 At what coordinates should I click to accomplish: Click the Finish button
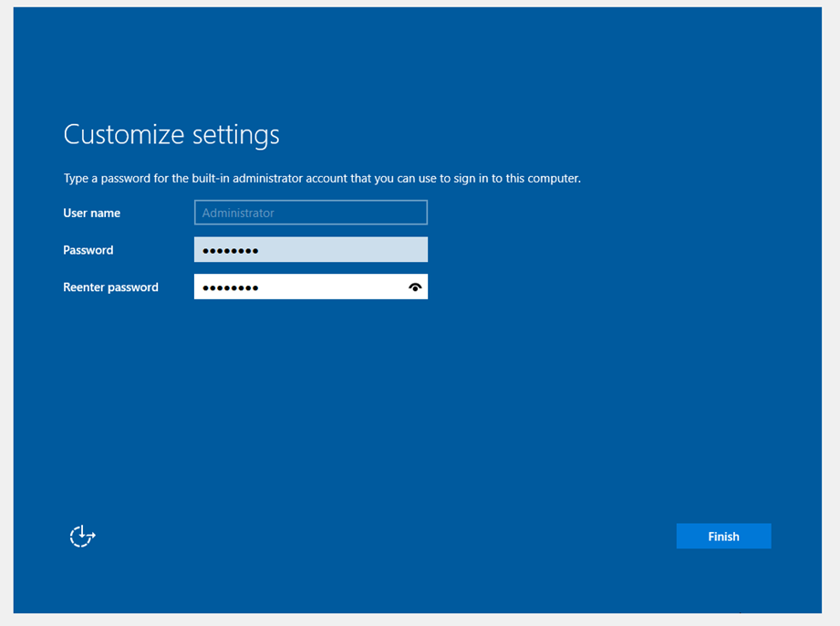[723, 536]
